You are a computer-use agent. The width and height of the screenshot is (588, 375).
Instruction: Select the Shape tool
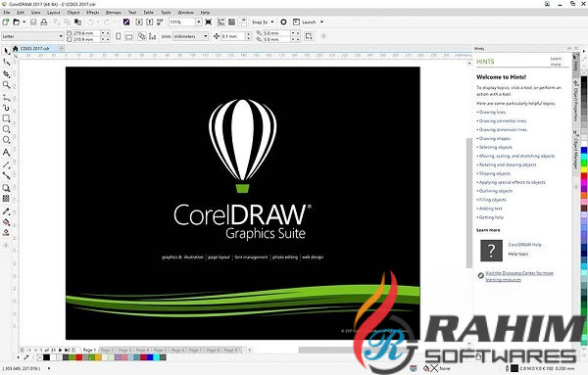tap(6, 63)
